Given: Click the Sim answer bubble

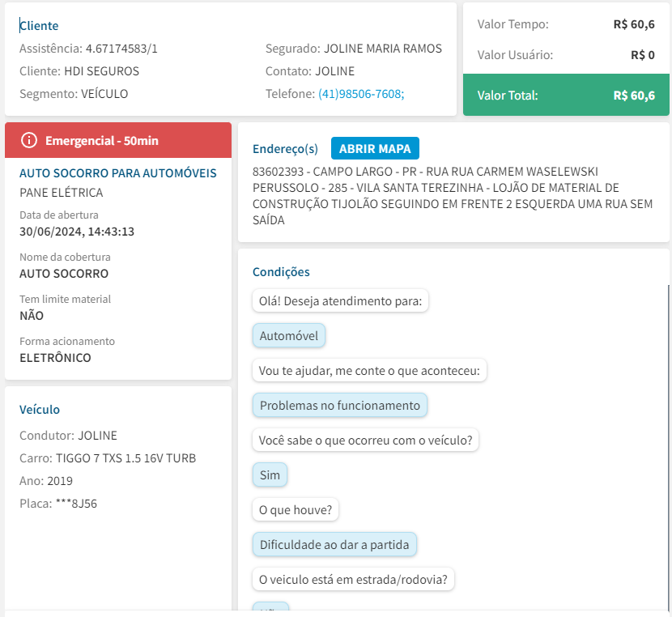Looking at the screenshot, I should tap(270, 475).
